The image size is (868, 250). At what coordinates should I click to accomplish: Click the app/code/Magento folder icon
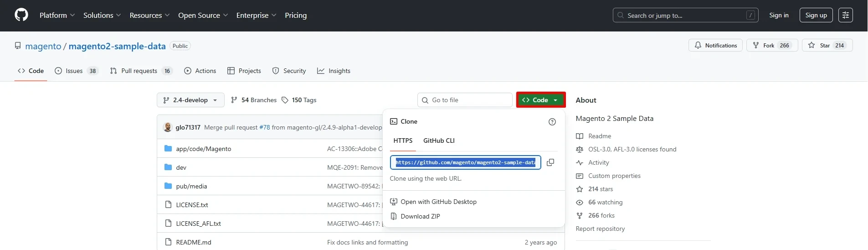[x=168, y=148]
